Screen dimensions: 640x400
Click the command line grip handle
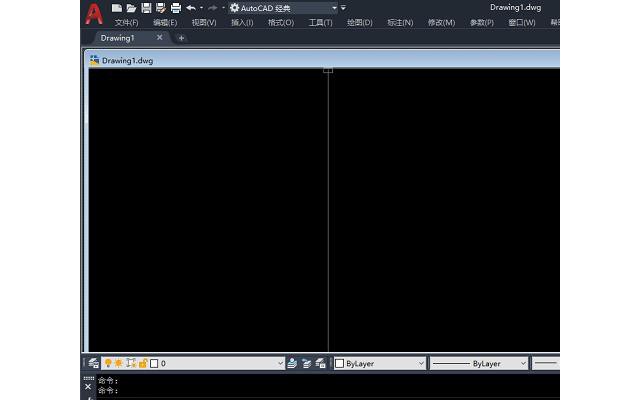click(x=89, y=378)
